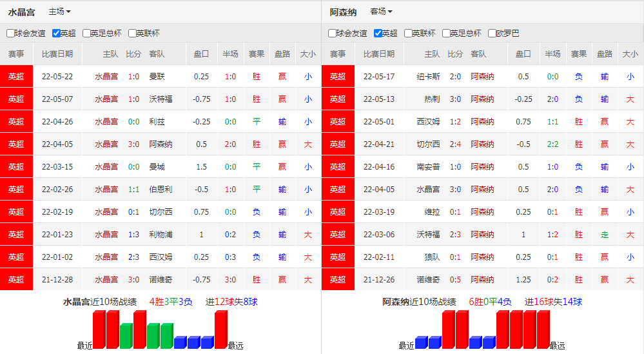644x354 pixels.
Task: Click the 英超 league tag for 21-12-28 match
Action: (16, 279)
